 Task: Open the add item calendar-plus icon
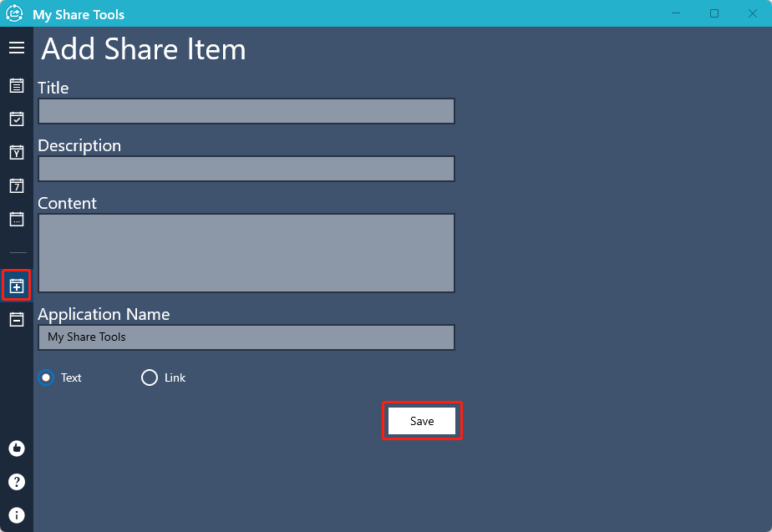click(x=16, y=286)
